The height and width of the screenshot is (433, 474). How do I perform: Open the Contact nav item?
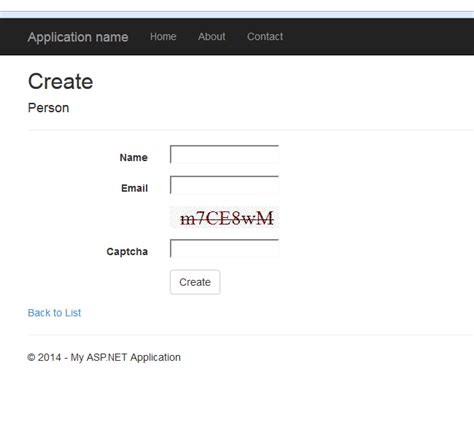point(265,36)
